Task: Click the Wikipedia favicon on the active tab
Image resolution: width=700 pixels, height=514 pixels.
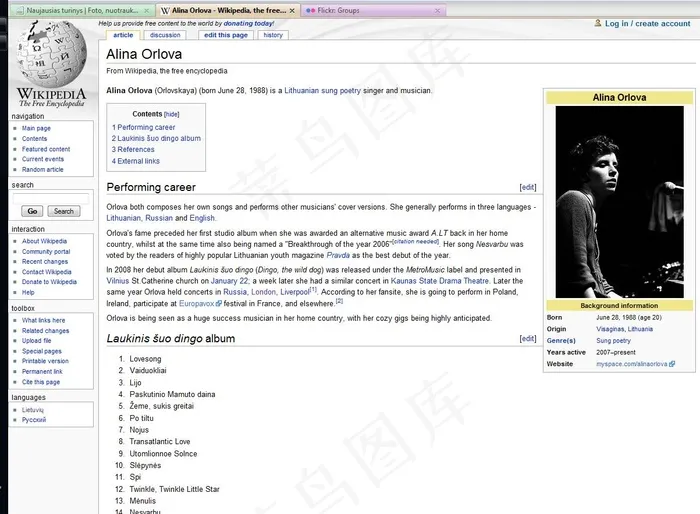Action: pos(164,10)
